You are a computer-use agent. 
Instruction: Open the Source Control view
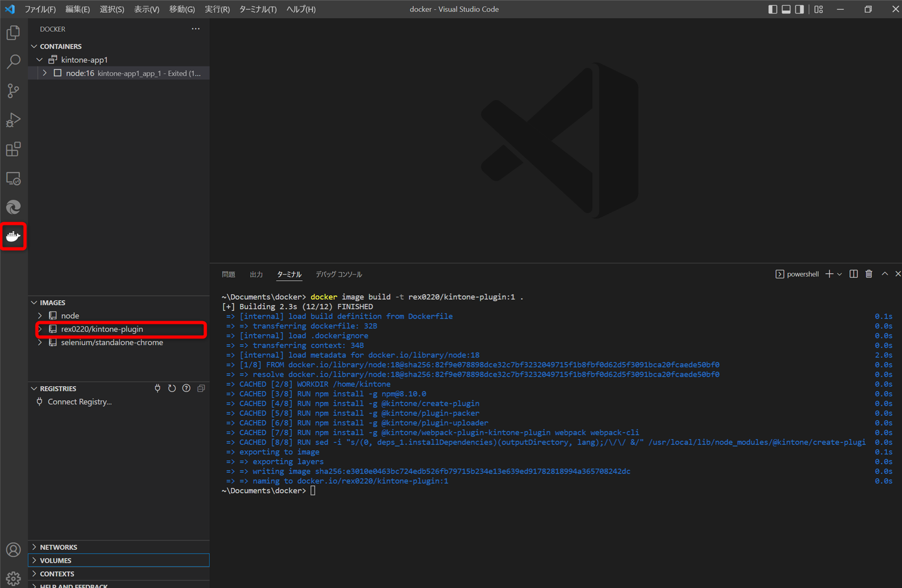pyautogui.click(x=13, y=90)
